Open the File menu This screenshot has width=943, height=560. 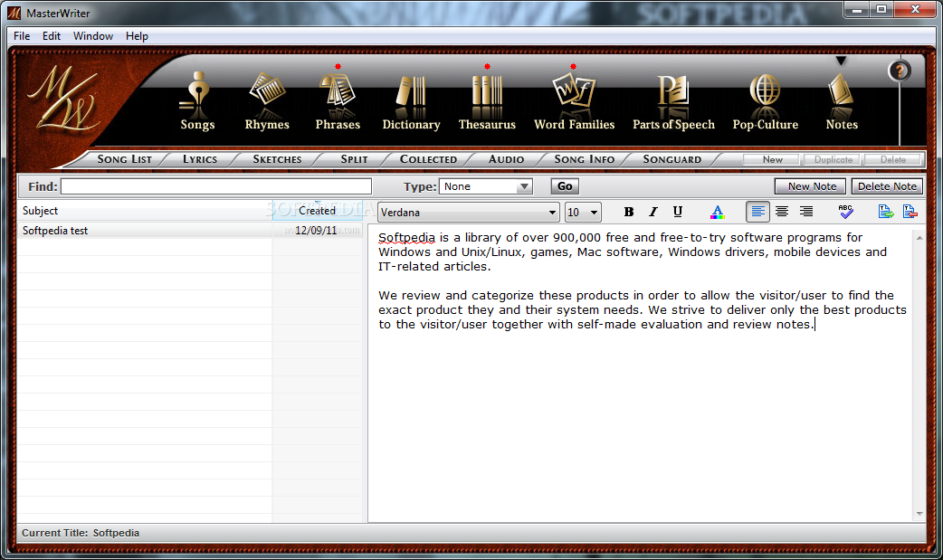pyautogui.click(x=22, y=36)
